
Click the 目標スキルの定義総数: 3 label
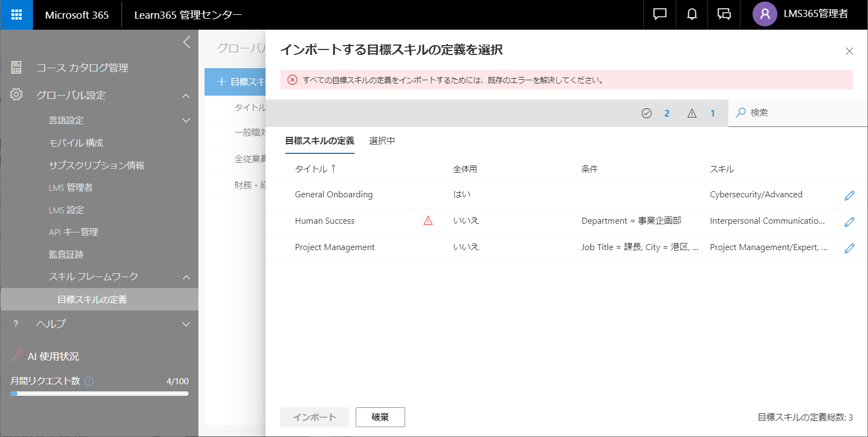(805, 417)
